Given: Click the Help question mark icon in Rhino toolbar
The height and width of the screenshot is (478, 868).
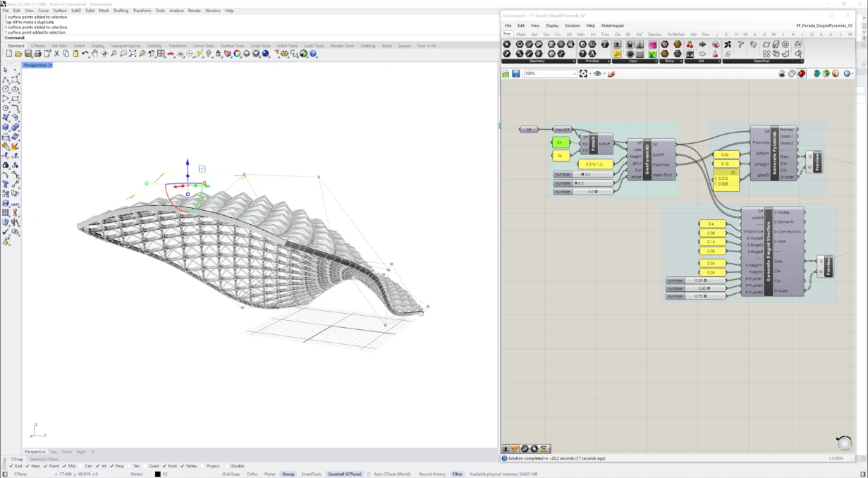Looking at the screenshot, I should coord(313,54).
